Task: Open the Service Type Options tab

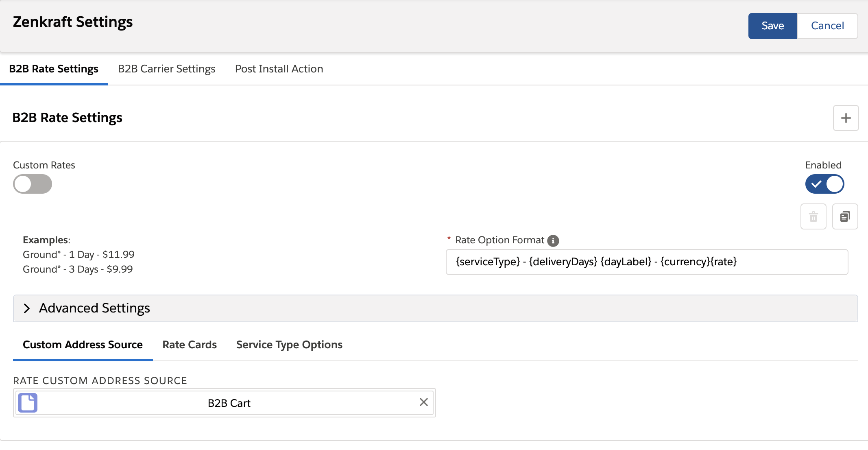Action: (x=289, y=345)
